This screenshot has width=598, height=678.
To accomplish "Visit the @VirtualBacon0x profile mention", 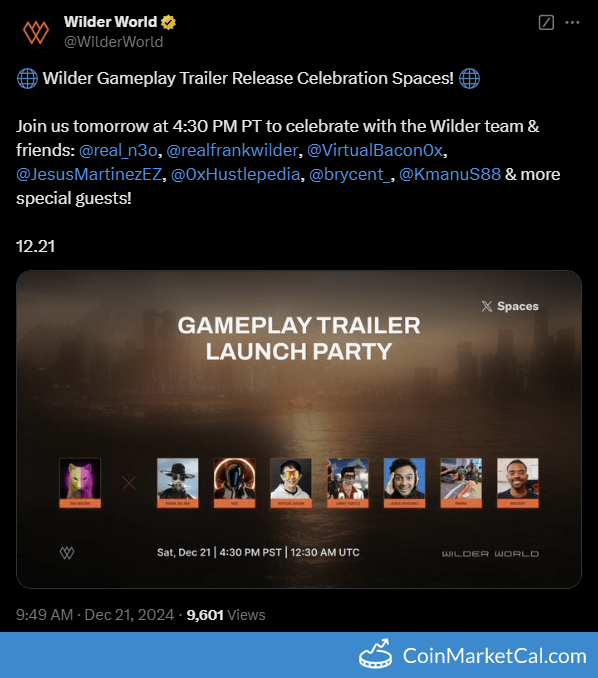I will coord(375,150).
